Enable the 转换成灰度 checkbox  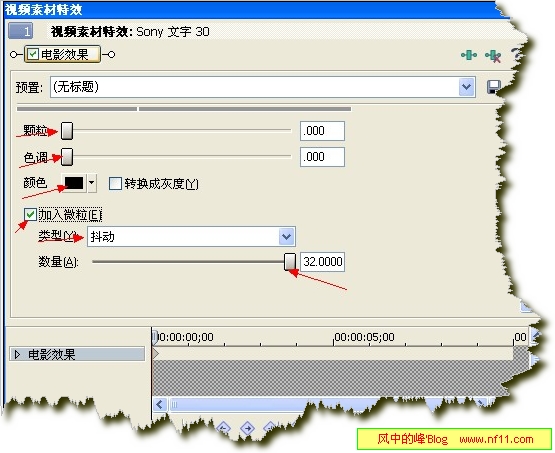[x=115, y=184]
